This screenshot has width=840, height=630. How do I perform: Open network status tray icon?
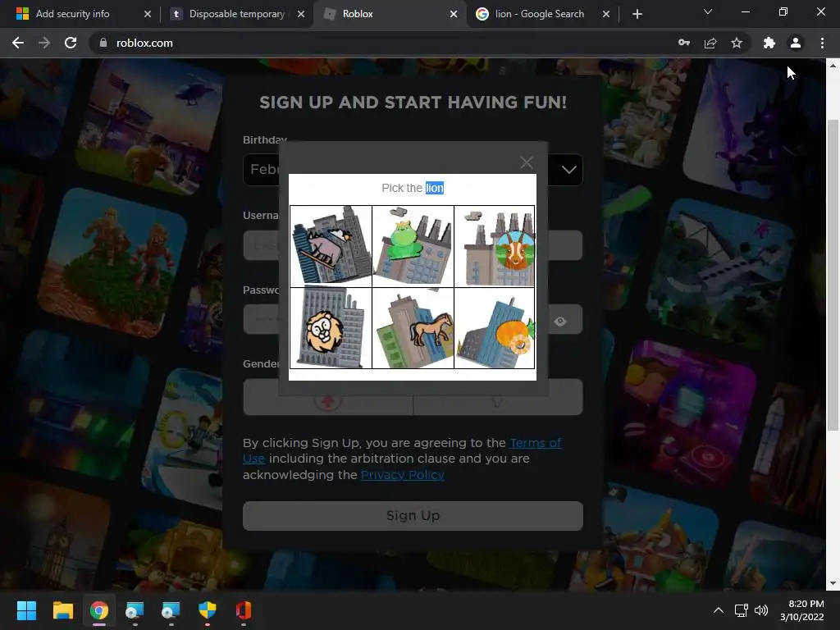coord(742,610)
